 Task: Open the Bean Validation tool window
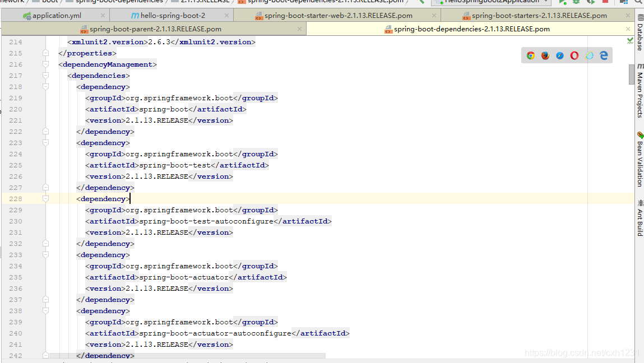pos(640,159)
